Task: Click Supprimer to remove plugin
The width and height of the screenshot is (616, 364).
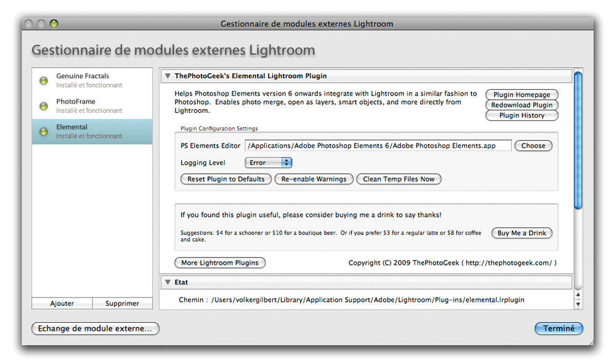Action: 122,303
